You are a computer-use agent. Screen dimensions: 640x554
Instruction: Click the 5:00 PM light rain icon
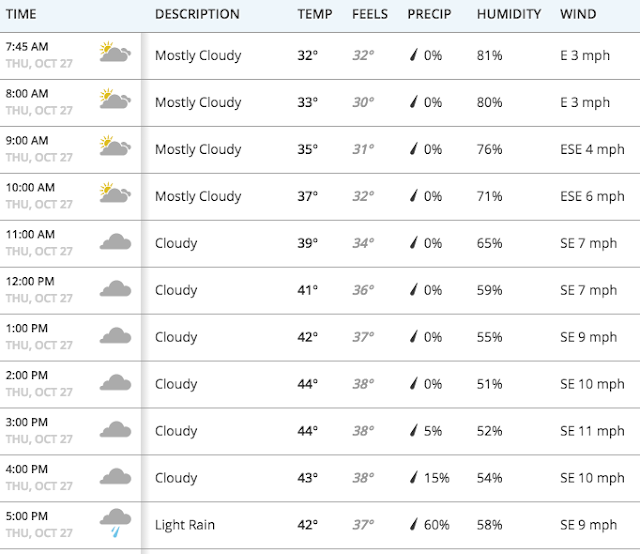pos(116,521)
